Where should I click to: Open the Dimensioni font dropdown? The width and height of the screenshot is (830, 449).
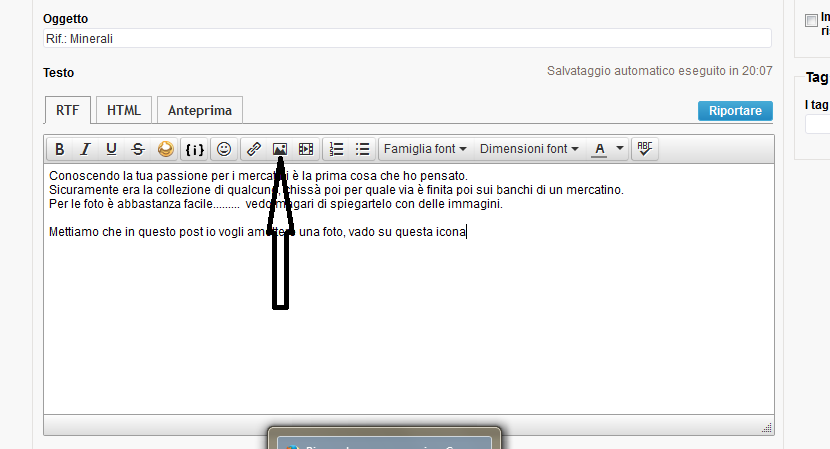(529, 149)
